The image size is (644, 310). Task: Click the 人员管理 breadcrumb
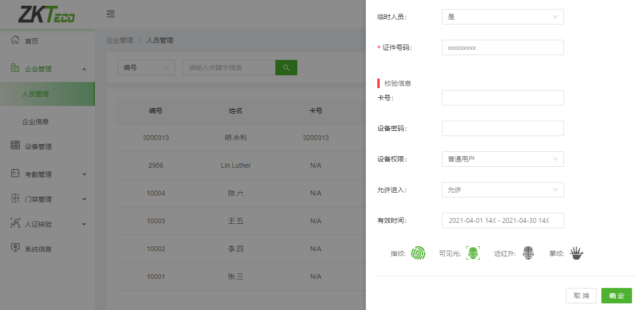160,40
